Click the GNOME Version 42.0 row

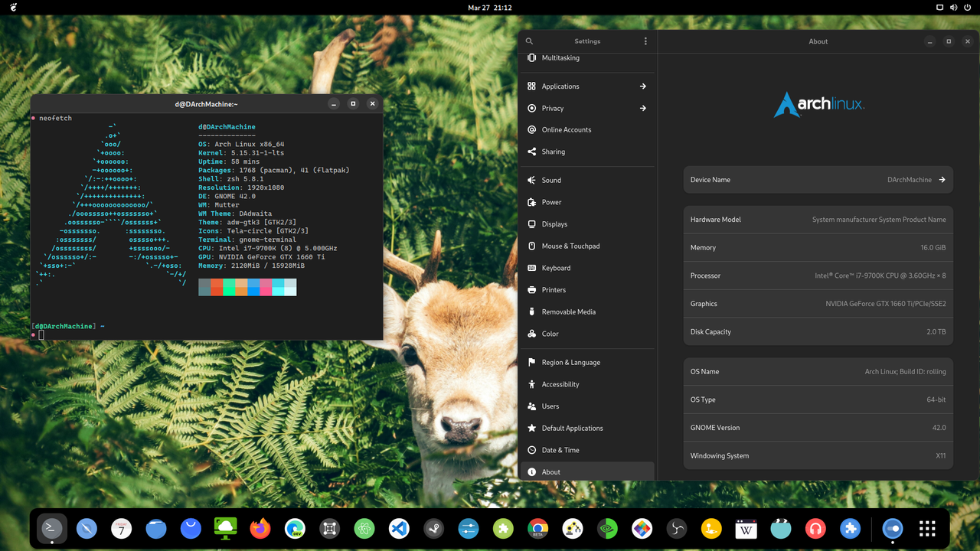(818, 428)
